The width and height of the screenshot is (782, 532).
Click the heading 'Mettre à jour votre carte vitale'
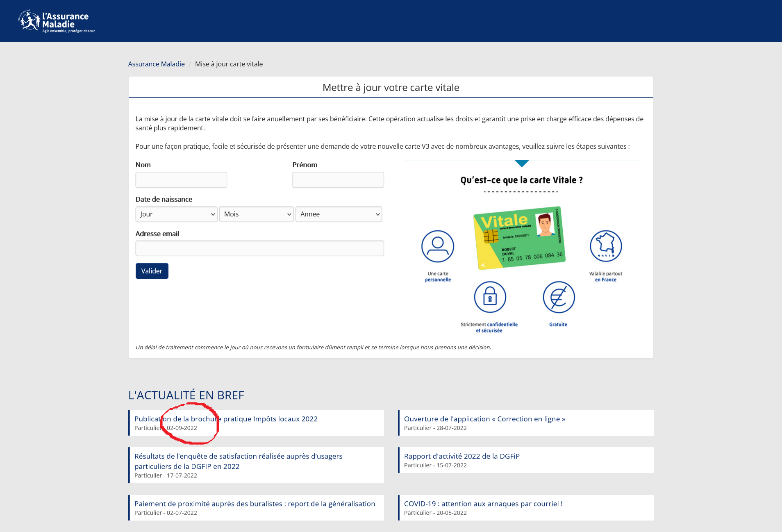coord(391,87)
